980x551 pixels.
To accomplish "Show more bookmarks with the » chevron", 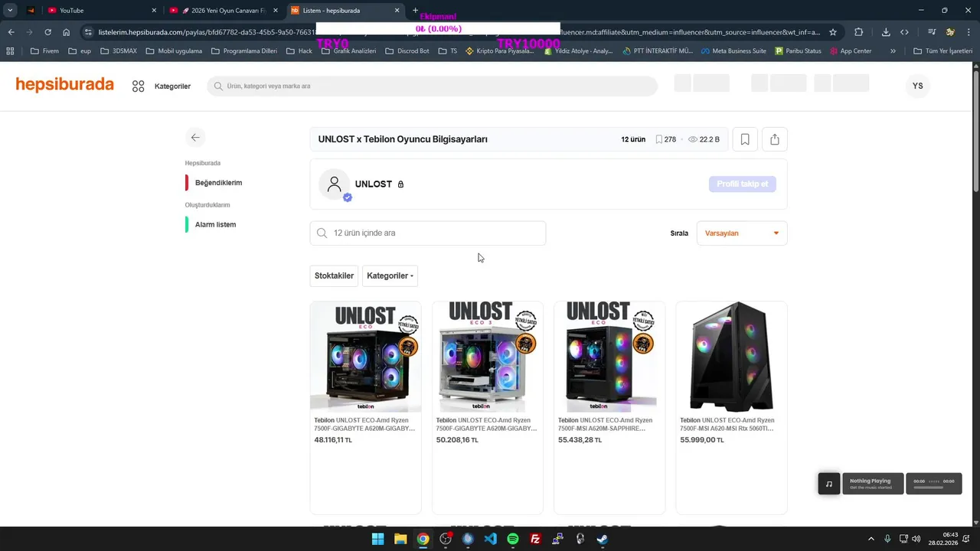I will [893, 51].
